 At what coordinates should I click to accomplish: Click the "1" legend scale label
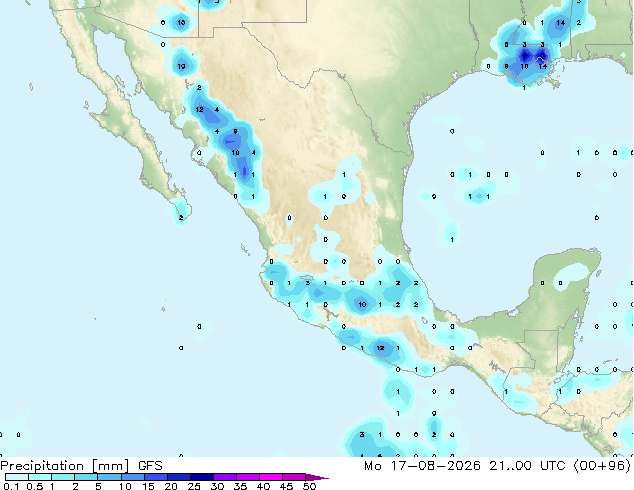click(x=52, y=486)
